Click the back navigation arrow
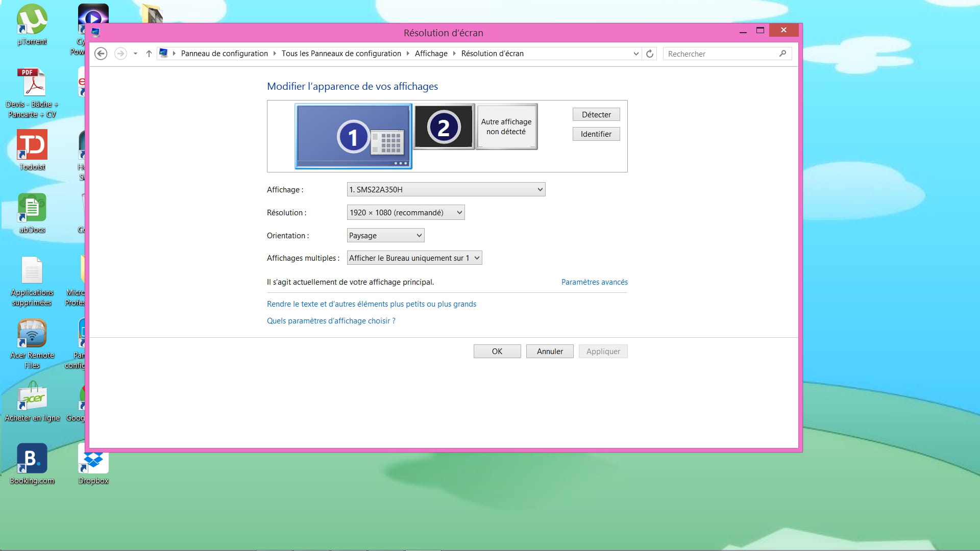Image resolution: width=980 pixels, height=551 pixels. click(x=101, y=54)
